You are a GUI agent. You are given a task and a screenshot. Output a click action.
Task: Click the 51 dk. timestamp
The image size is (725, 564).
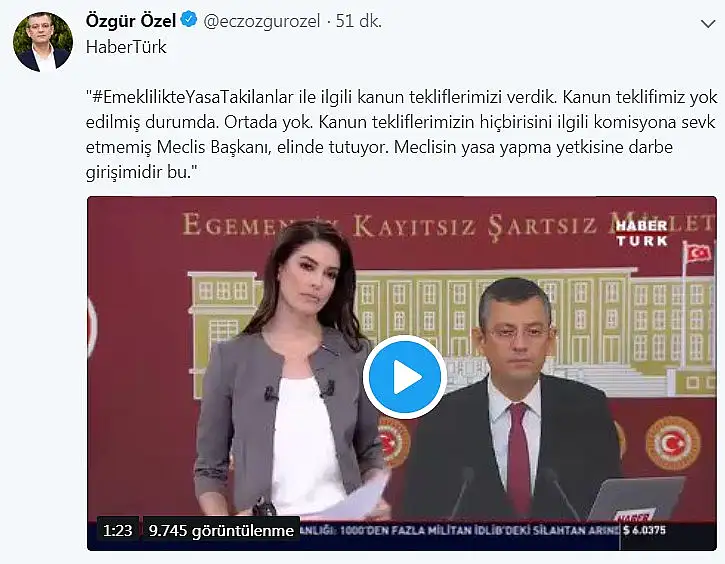[359, 21]
